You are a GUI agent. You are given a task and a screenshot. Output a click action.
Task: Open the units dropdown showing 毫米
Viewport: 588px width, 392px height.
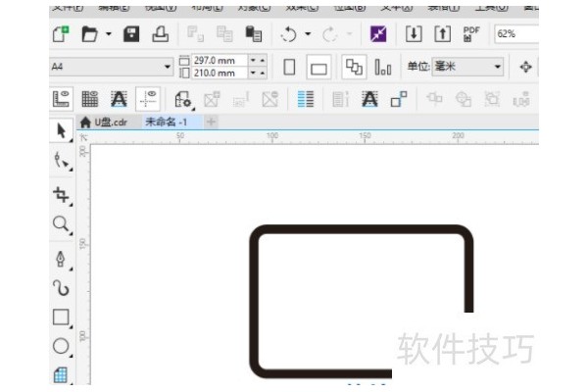(x=467, y=67)
